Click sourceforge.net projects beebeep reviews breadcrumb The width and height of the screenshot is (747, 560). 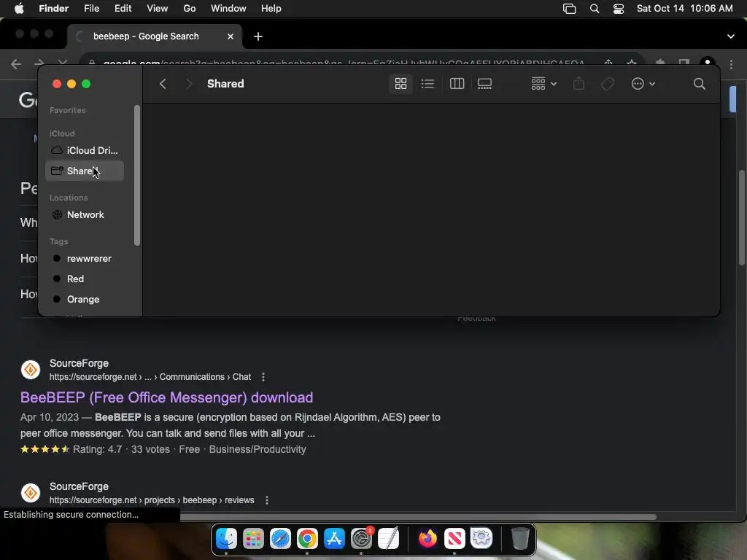pos(152,500)
